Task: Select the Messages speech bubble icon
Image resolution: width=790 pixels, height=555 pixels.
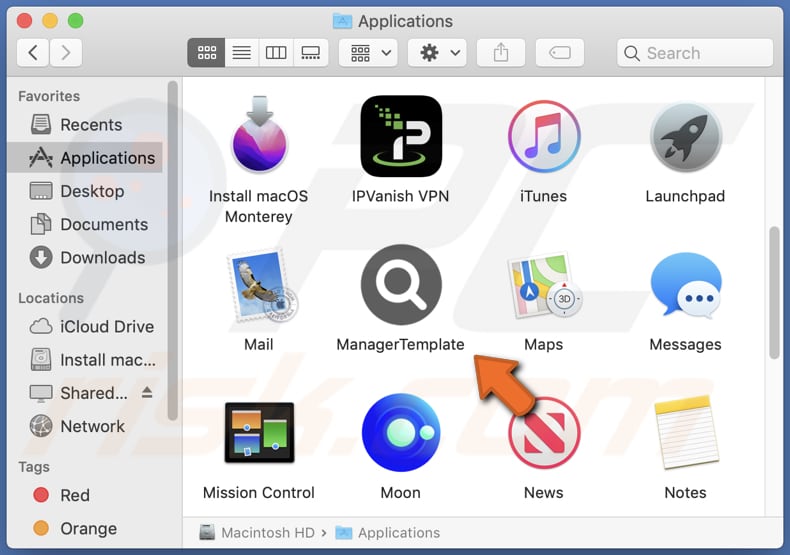Action: click(685, 286)
